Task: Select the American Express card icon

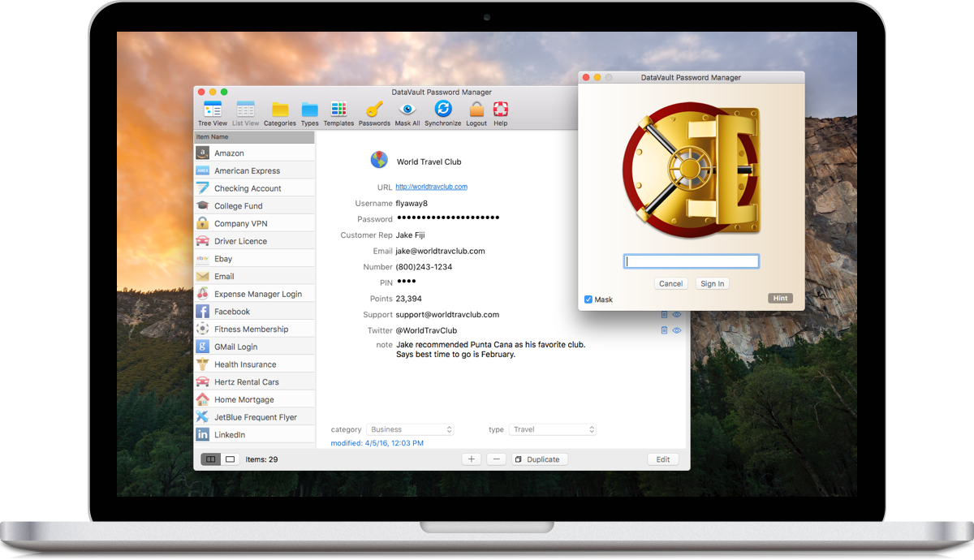Action: click(x=202, y=170)
